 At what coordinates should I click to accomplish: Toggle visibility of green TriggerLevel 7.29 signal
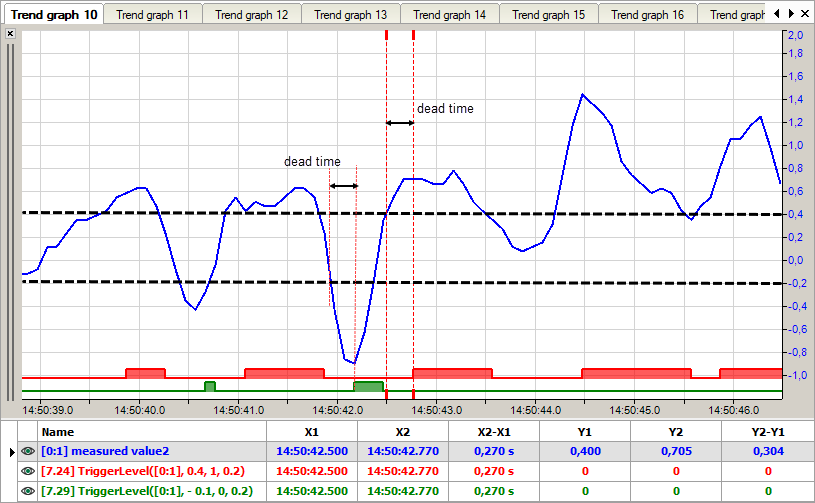tap(28, 491)
